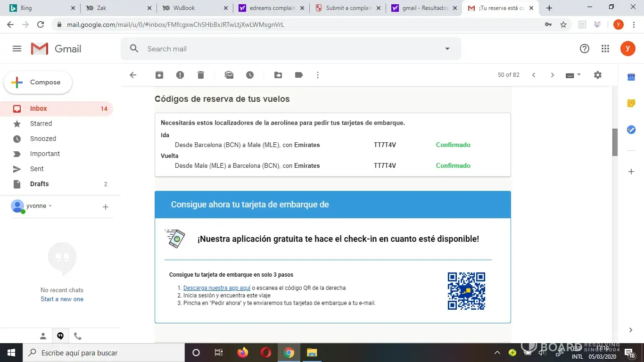Screen dimensions: 644x362
Task: Bookmark this page with the star
Action: [x=563, y=25]
